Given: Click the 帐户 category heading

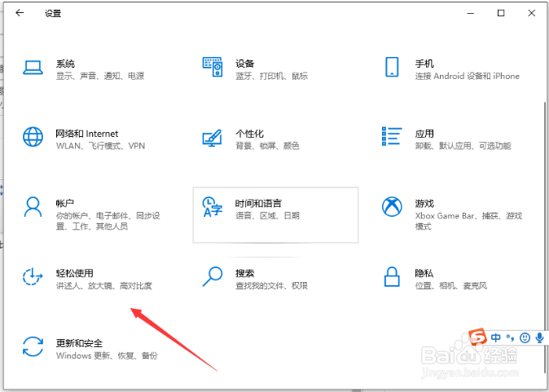Looking at the screenshot, I should pyautogui.click(x=65, y=203).
